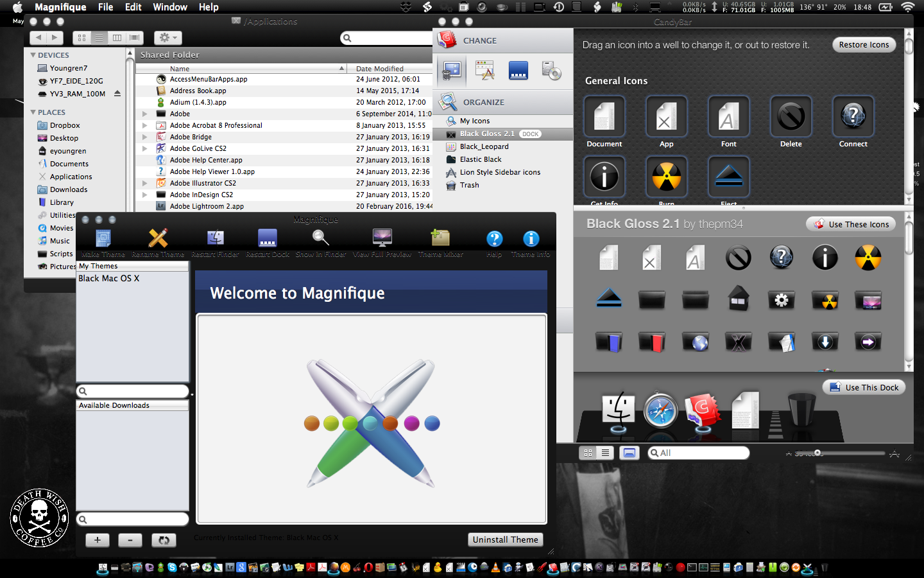Switch Finder to Cover Flow view
The image size is (924, 578).
(x=134, y=38)
